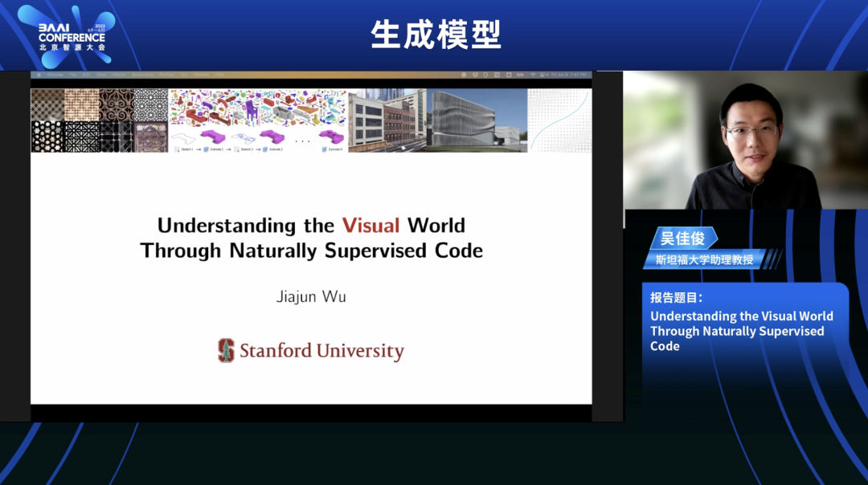Viewport: 868px width, 485px height.
Task: Open the Window menu in the menu bar
Action: pyautogui.click(x=201, y=75)
